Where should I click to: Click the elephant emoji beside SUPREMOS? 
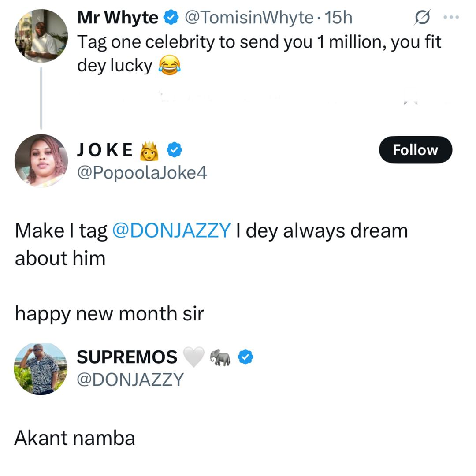pyautogui.click(x=220, y=357)
